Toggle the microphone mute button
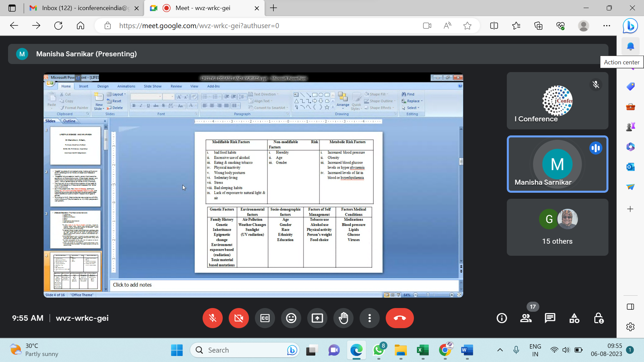Image resolution: width=644 pixels, height=362 pixels. [x=213, y=318]
